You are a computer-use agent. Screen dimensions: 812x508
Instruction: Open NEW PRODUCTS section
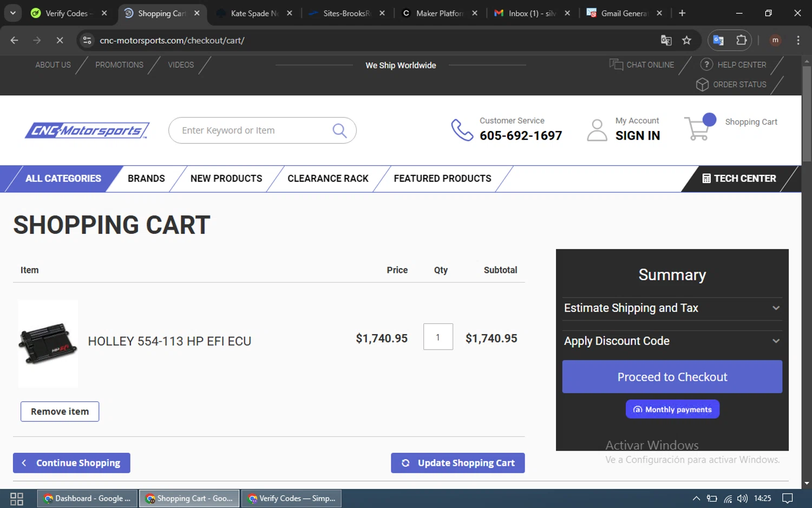226,179
